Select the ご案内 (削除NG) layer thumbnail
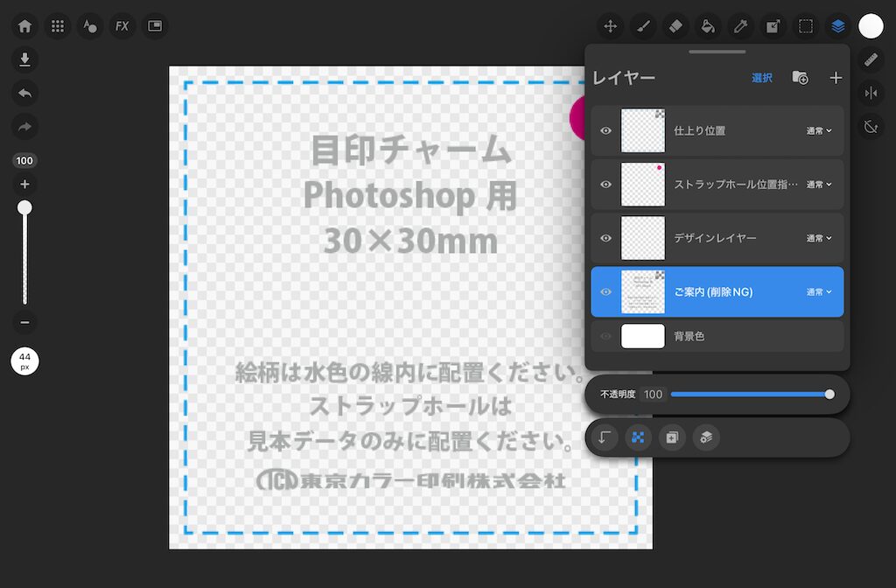 pyautogui.click(x=643, y=292)
